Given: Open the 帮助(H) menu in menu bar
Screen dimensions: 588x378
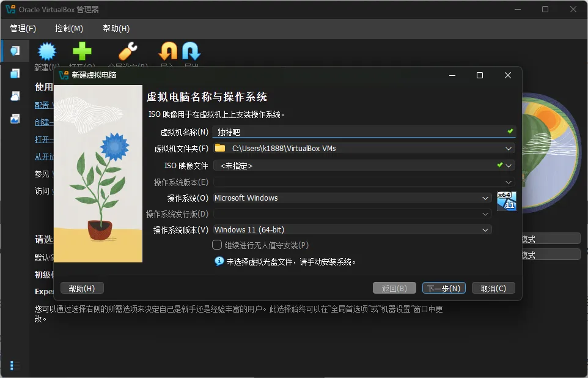Looking at the screenshot, I should (x=116, y=29).
